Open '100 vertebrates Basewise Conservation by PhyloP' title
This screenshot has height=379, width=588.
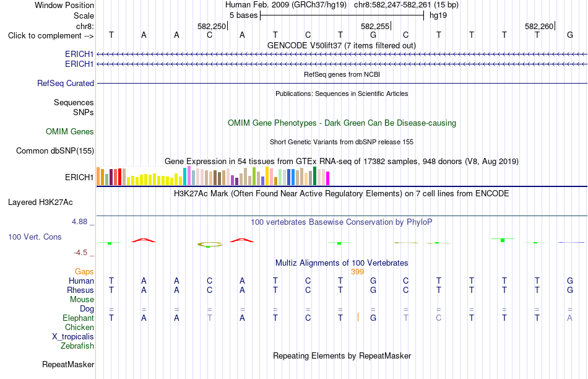341,222
